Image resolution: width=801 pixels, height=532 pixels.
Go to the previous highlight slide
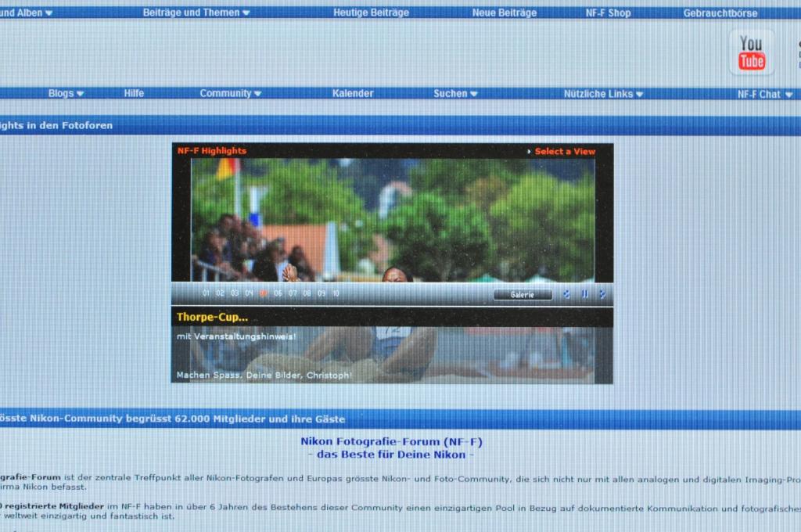[566, 294]
